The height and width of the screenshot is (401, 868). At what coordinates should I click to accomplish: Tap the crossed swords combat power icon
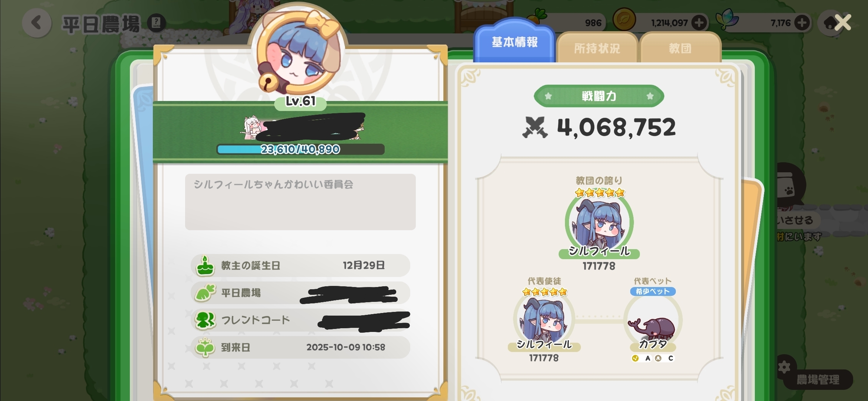click(535, 127)
